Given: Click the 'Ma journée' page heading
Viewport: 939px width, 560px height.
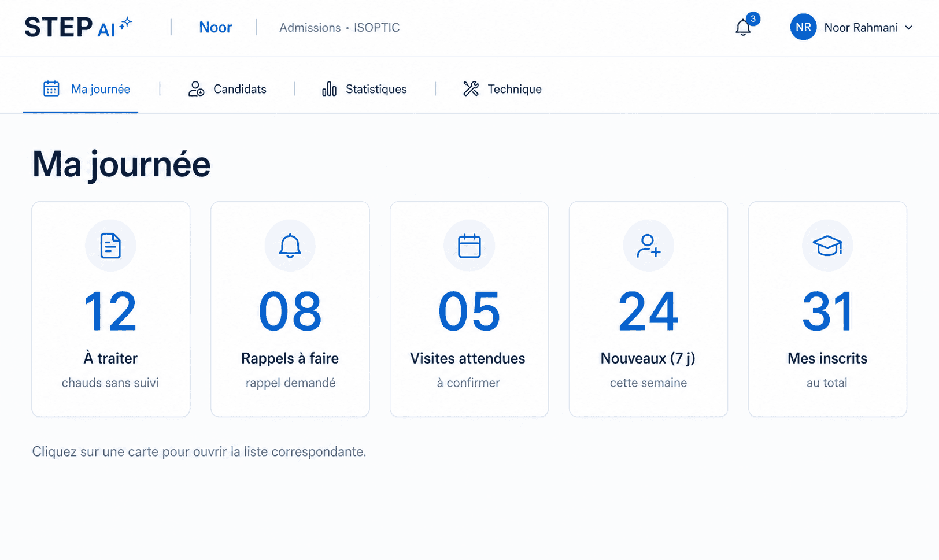Looking at the screenshot, I should click(121, 165).
